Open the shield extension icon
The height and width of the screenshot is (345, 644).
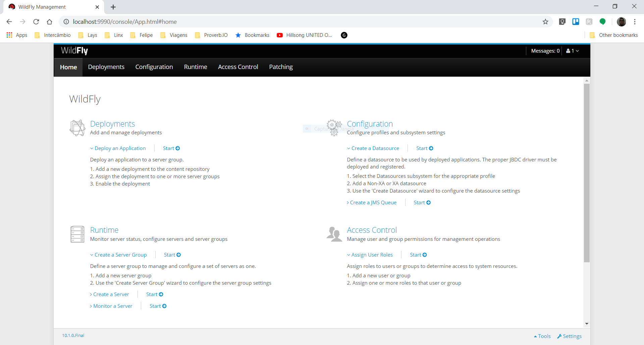(x=562, y=22)
